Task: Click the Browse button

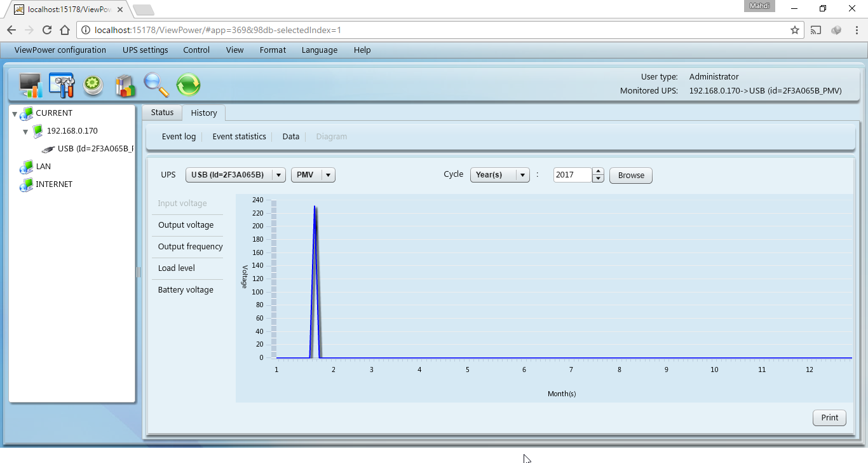Action: pyautogui.click(x=630, y=176)
